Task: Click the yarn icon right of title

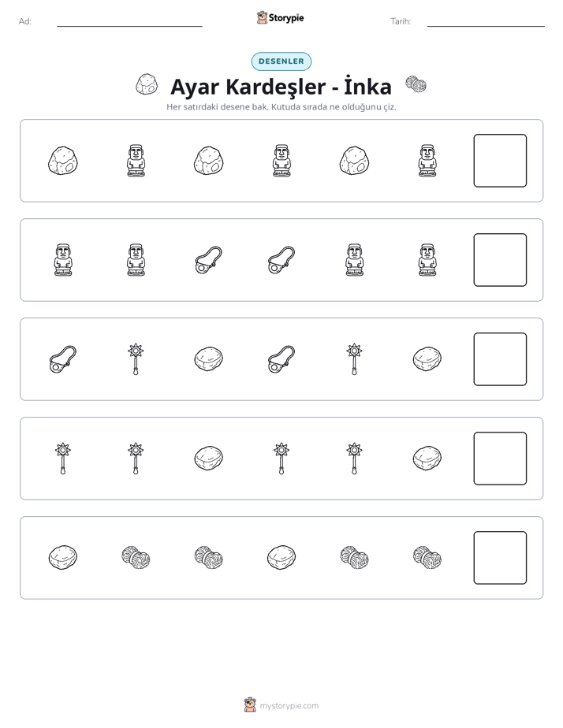Action: pyautogui.click(x=416, y=84)
